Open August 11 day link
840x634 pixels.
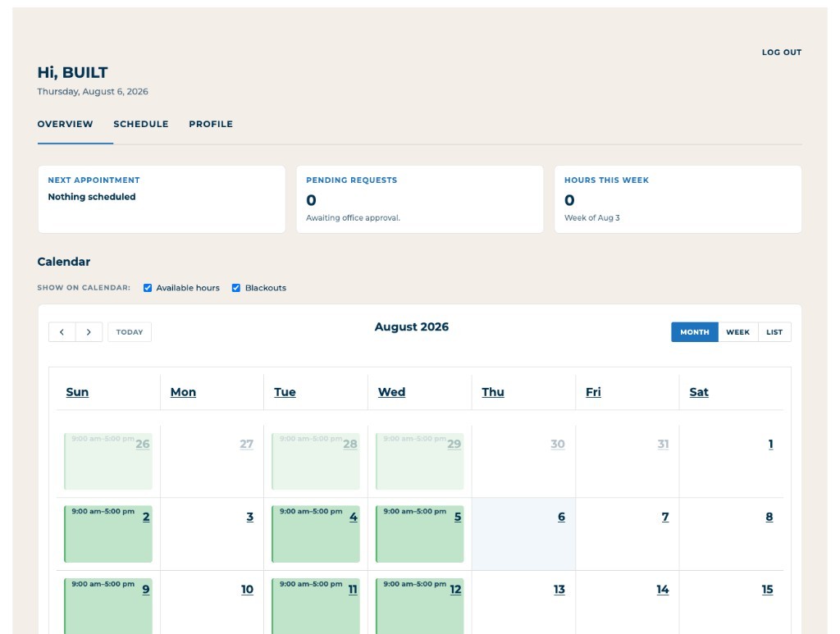pyautogui.click(x=353, y=590)
